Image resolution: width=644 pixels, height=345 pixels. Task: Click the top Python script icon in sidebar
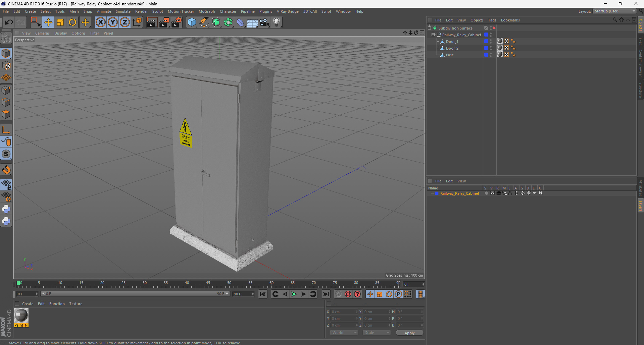pyautogui.click(x=6, y=209)
